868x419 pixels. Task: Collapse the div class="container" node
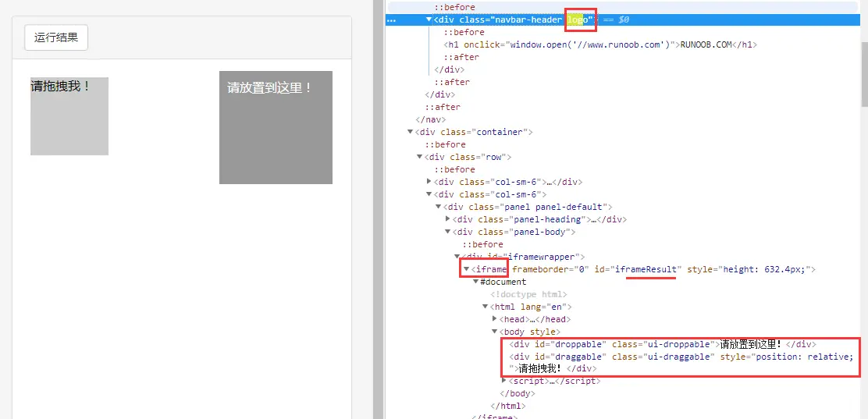click(x=411, y=132)
